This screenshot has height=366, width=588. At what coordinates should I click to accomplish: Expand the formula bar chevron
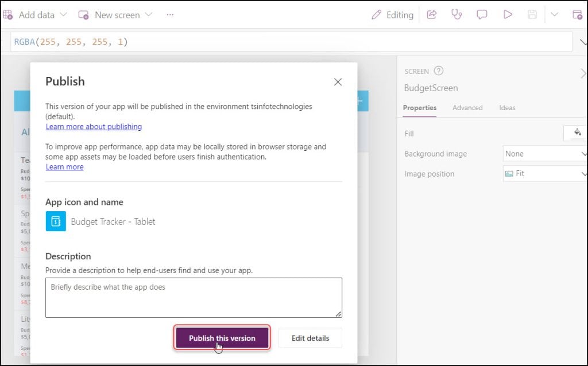[x=583, y=41]
